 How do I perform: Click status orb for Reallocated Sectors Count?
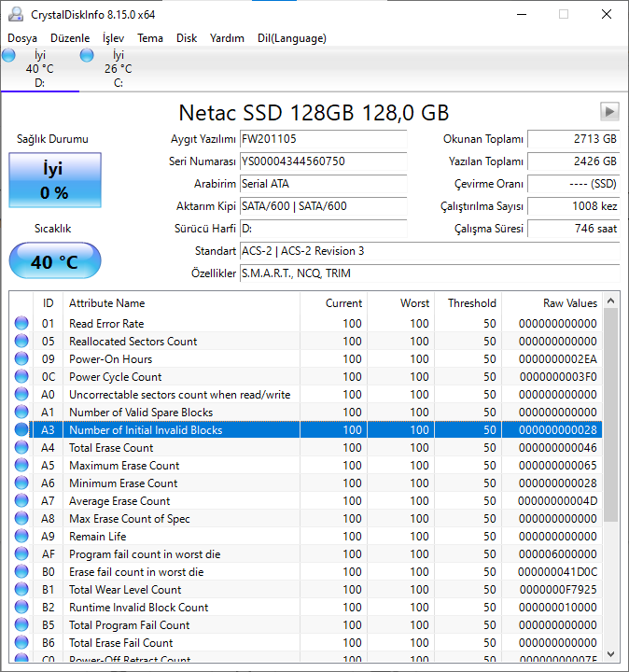21,341
